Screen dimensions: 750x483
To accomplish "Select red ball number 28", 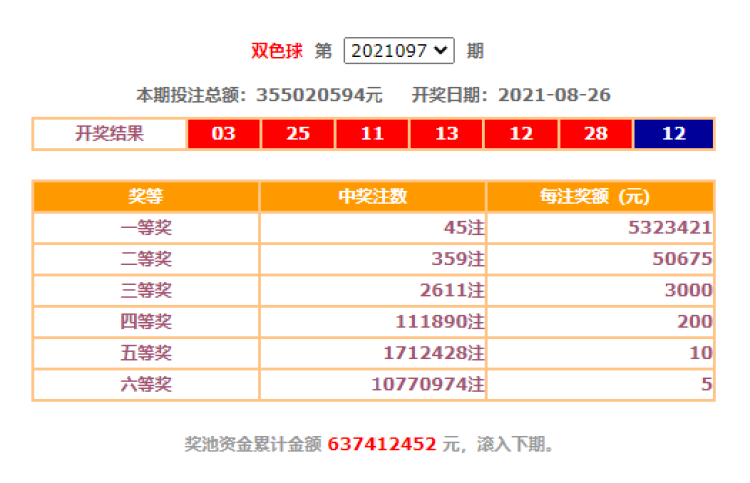I will (596, 133).
